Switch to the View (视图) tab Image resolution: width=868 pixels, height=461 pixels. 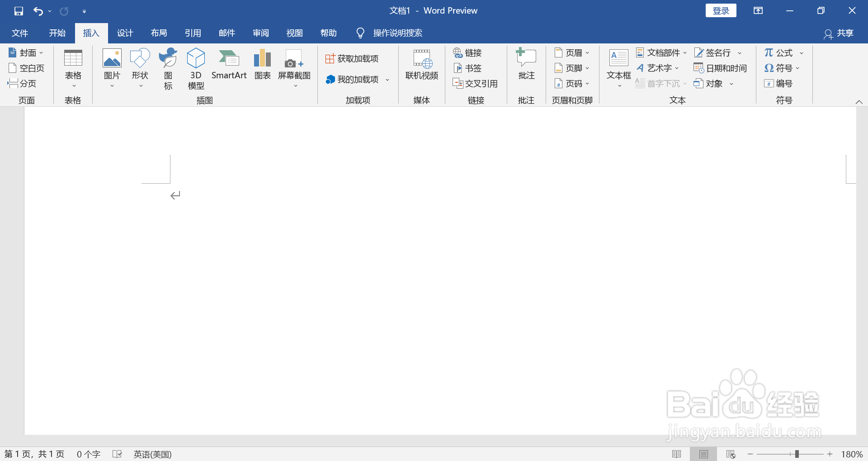(x=295, y=33)
